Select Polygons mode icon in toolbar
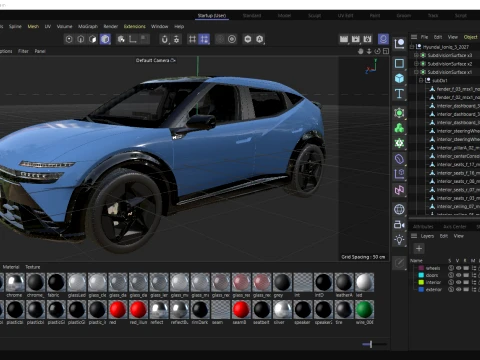The height and width of the screenshot is (360, 480). 93,39
